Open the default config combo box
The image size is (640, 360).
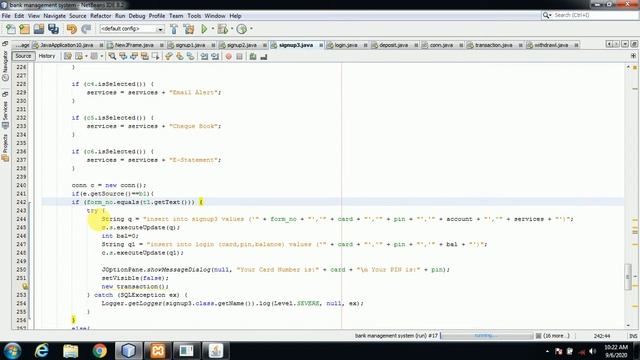132,29
